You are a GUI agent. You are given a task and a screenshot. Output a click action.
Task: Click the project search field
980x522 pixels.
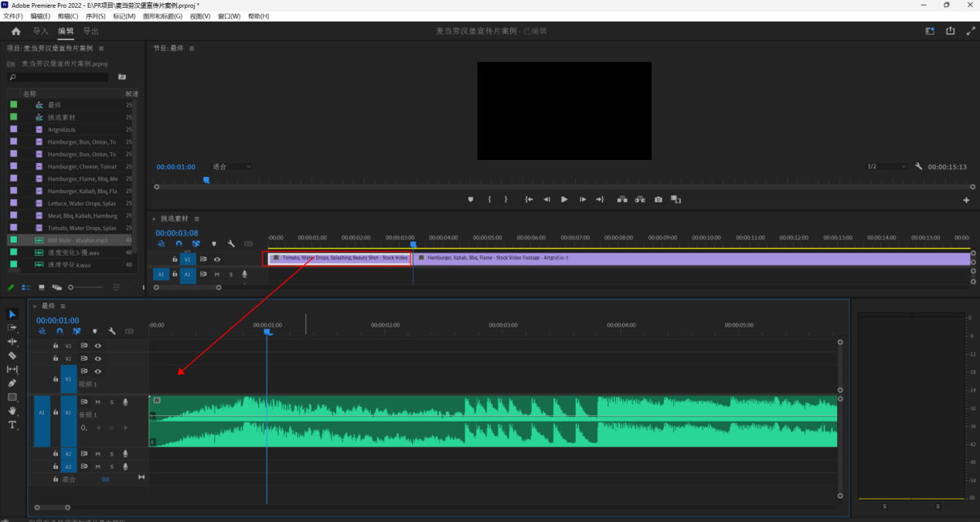click(58, 77)
